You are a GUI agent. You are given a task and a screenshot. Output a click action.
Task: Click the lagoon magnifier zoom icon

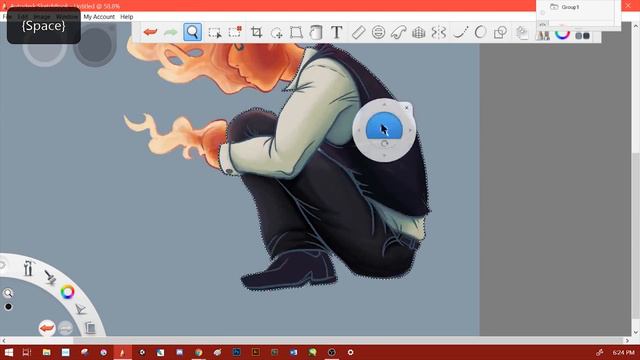tap(8, 293)
